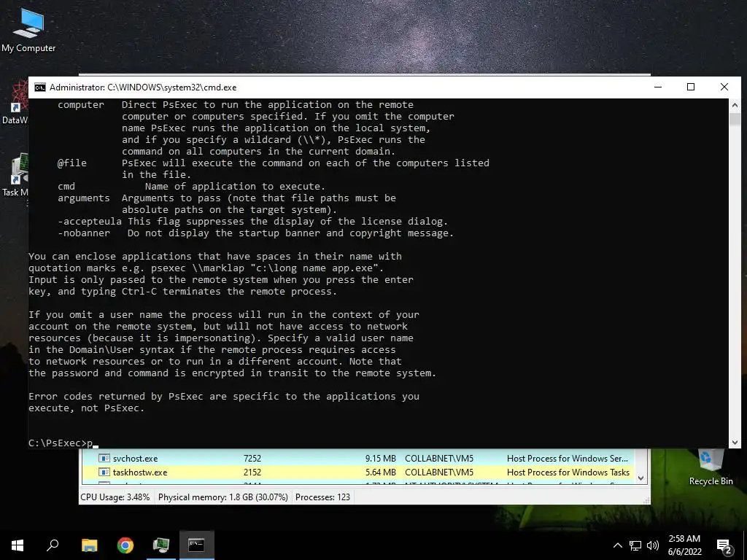Click cmd window scrollbar thumb
Screen dimensions: 747x560
click(735, 119)
